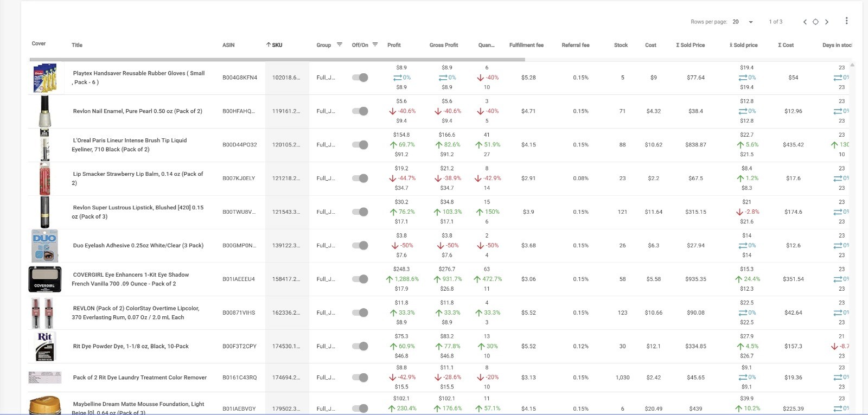Toggle Off/On switch for Rit Dye Powder
This screenshot has height=415, width=868.
pyautogui.click(x=360, y=346)
